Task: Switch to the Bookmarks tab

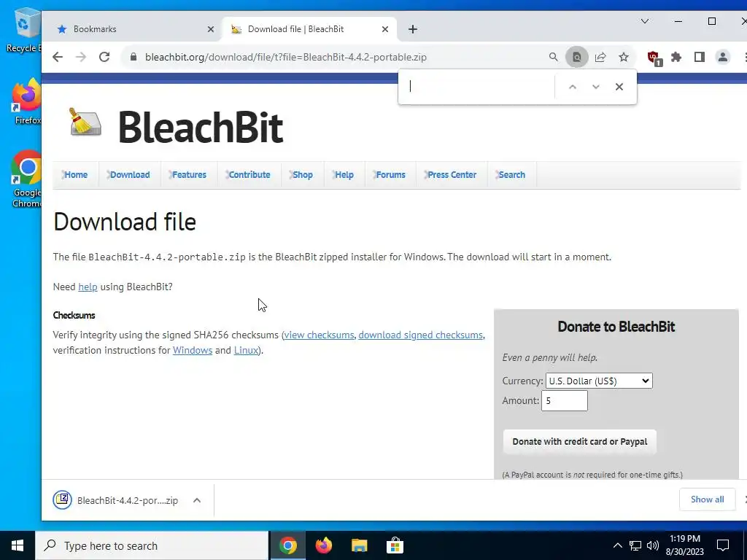Action: tap(133, 29)
